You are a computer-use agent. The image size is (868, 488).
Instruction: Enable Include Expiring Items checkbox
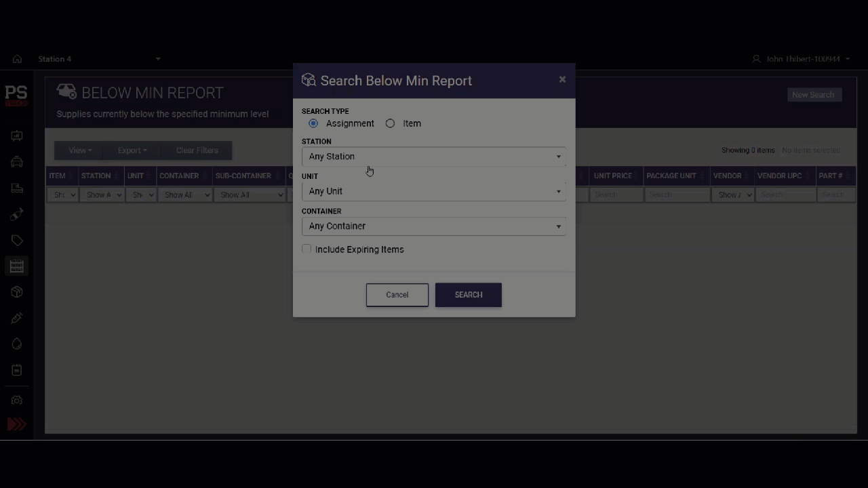click(x=307, y=249)
